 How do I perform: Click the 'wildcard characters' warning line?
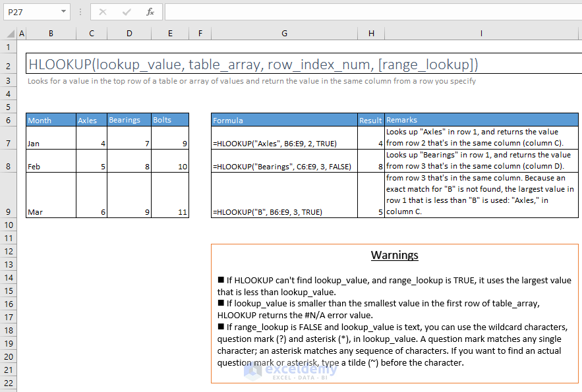pos(393,327)
